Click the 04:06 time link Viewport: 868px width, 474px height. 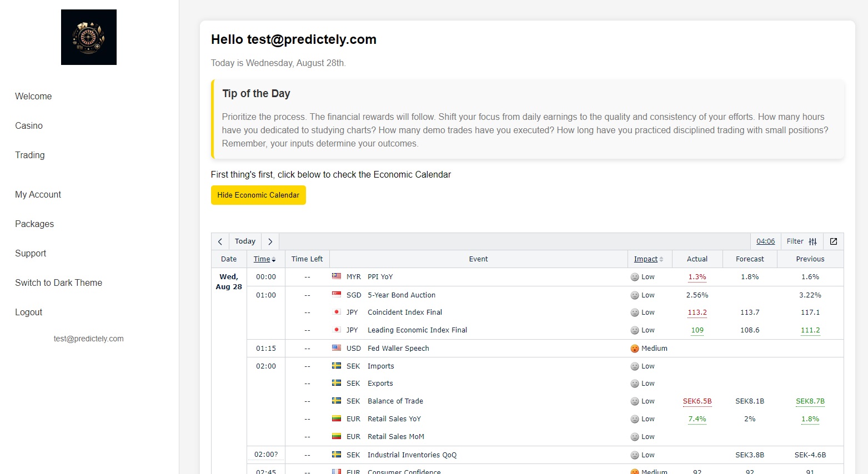tap(765, 241)
